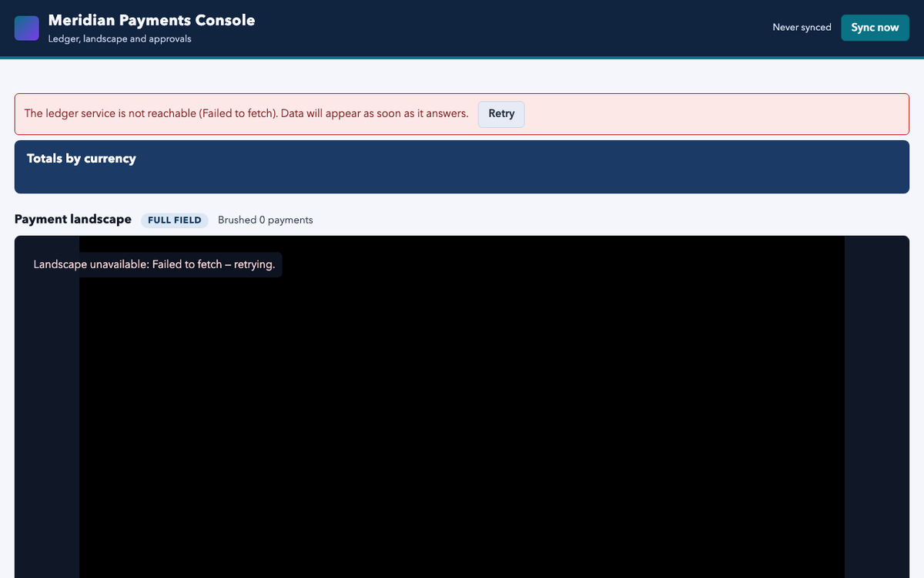This screenshot has height=578, width=924.
Task: Click the ledger service not reachable message
Action: 246,114
